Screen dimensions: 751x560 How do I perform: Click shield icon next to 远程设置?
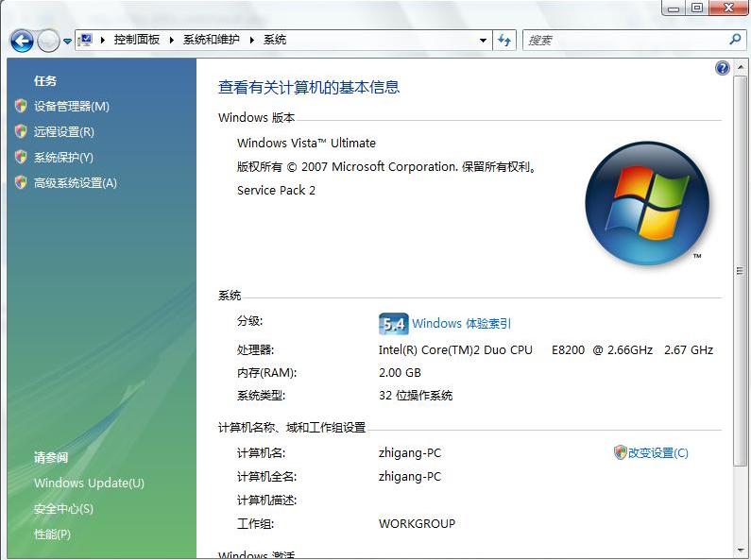point(21,131)
